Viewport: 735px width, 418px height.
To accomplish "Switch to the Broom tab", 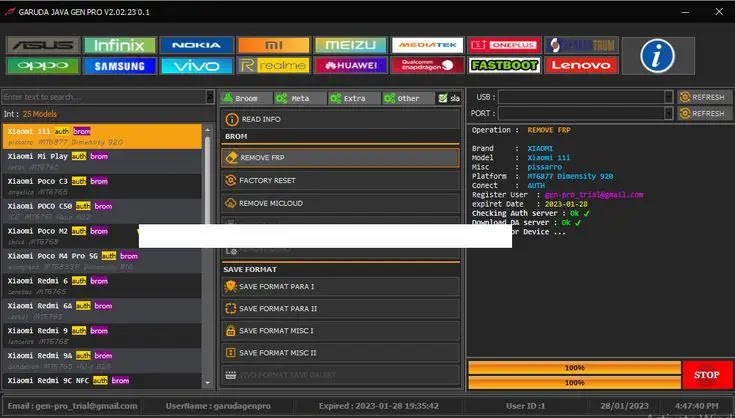I will pos(246,98).
